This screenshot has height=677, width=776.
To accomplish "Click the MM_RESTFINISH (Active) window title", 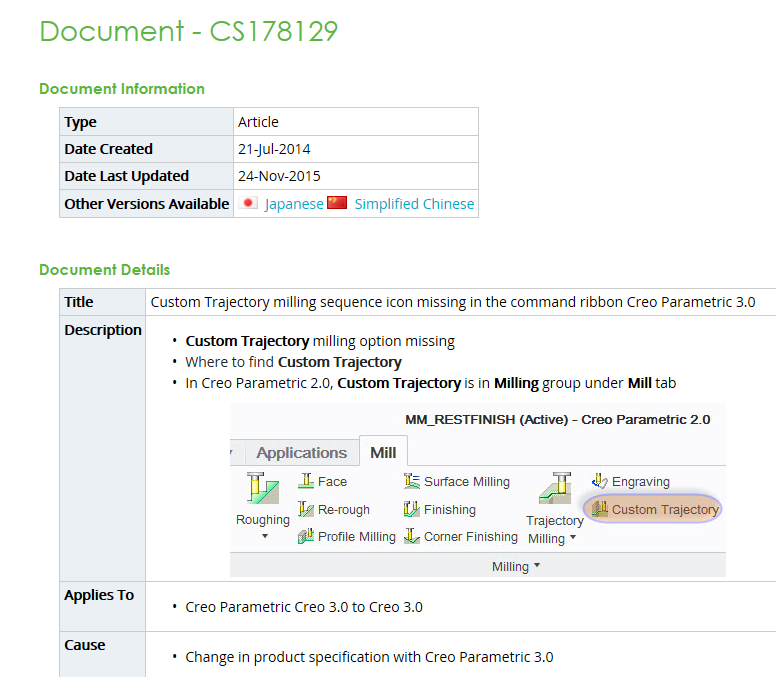I will coord(557,420).
